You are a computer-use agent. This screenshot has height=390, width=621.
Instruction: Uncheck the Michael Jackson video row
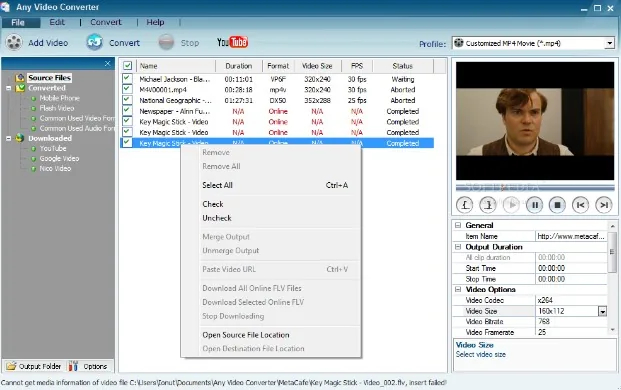pyautogui.click(x=127, y=78)
